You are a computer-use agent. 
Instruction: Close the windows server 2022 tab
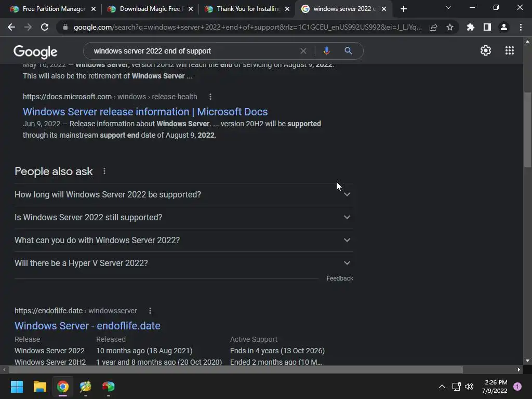(384, 9)
